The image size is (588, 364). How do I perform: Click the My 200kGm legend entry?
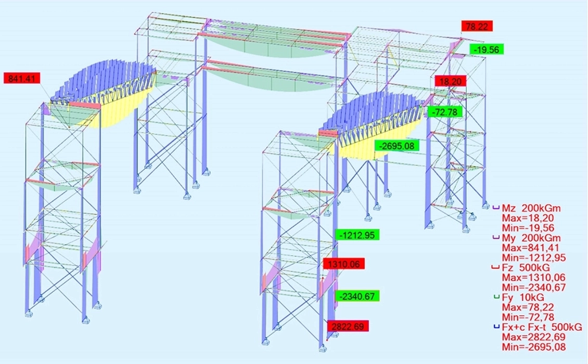pos(530,237)
